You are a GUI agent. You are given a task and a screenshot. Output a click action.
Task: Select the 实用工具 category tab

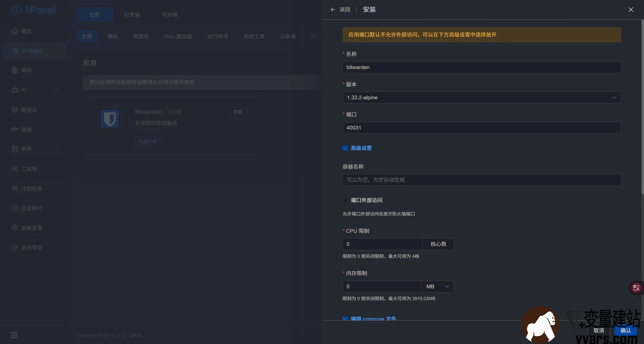[x=254, y=37]
